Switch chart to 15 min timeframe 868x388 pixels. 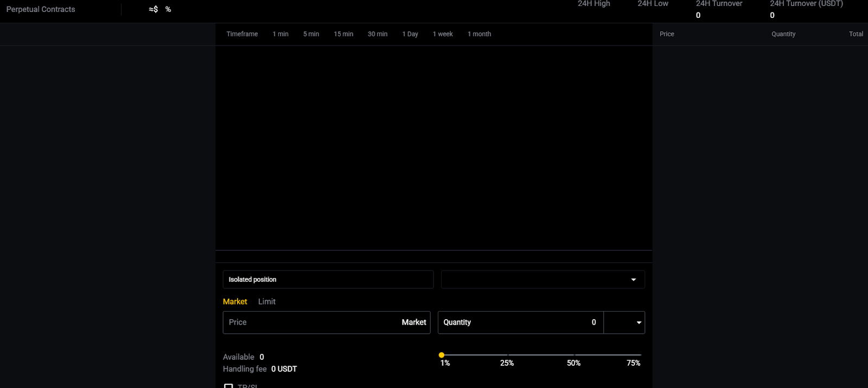(x=343, y=34)
